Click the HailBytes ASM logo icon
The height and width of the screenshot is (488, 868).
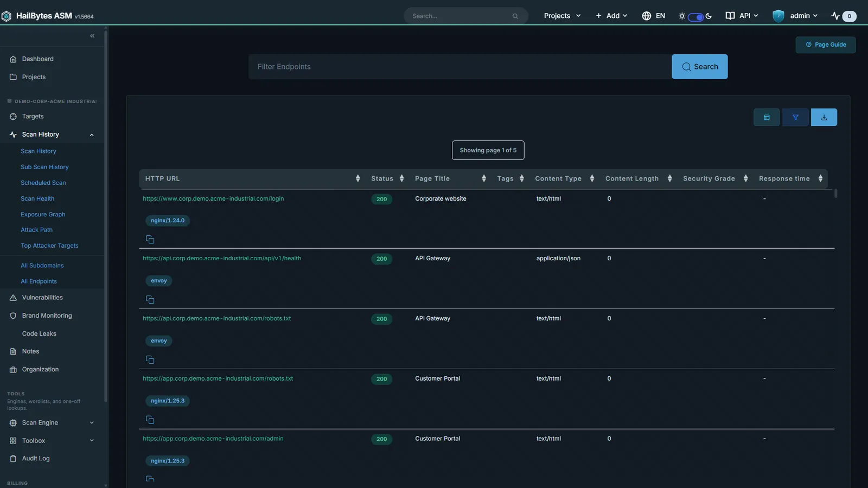[7, 16]
